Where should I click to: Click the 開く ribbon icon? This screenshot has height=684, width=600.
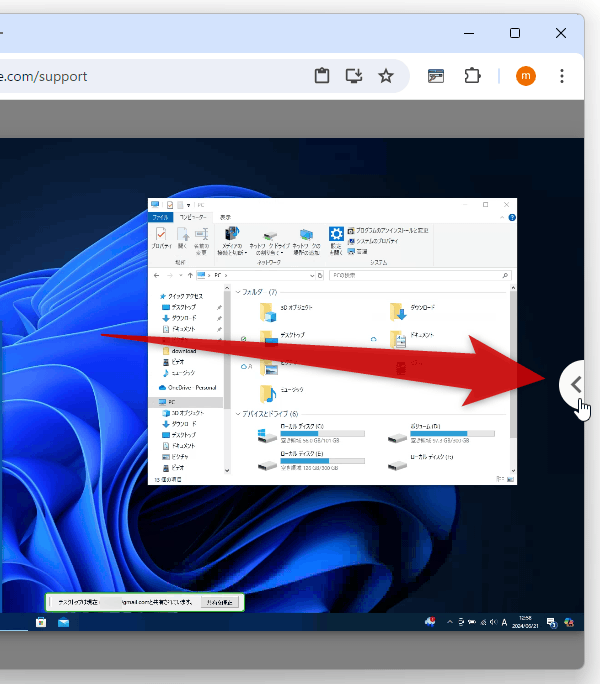tap(182, 238)
